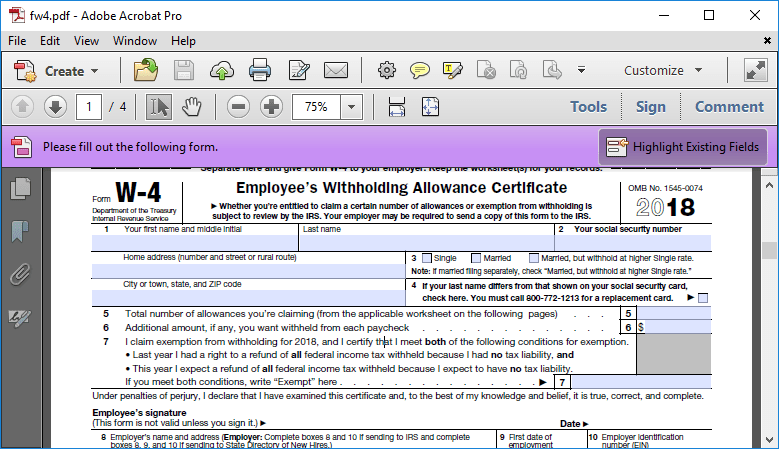Viewport: 779px width, 449px height.
Task: Add a sticky note comment
Action: (x=420, y=71)
